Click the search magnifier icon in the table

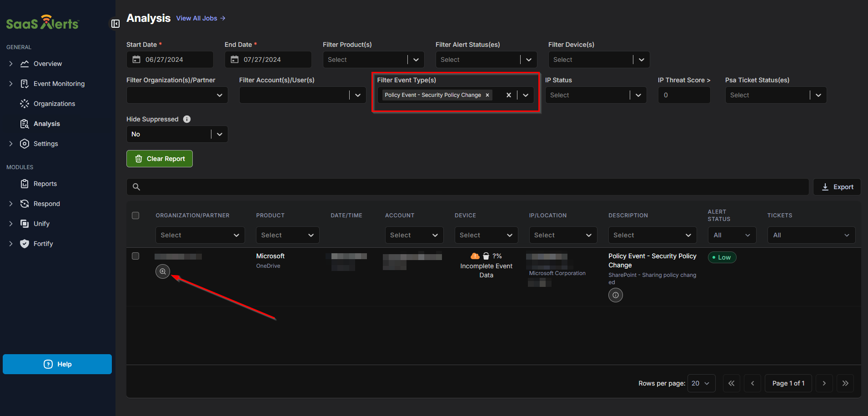pyautogui.click(x=136, y=187)
